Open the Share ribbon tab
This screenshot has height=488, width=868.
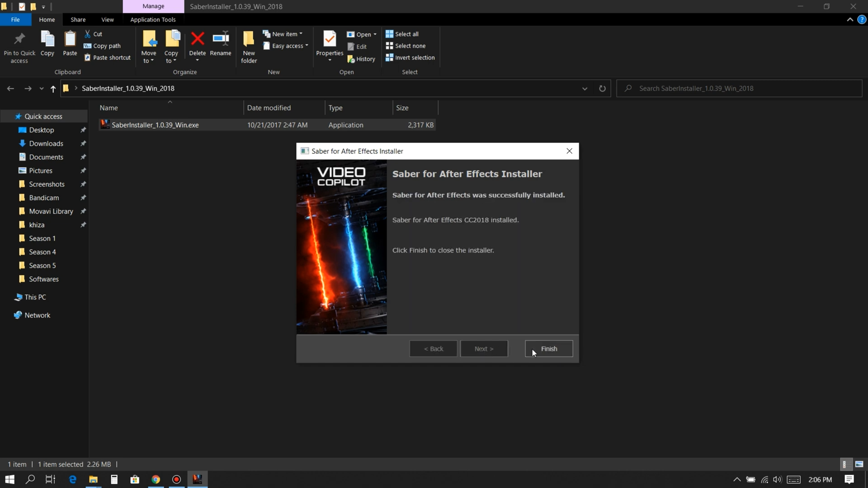pyautogui.click(x=78, y=19)
